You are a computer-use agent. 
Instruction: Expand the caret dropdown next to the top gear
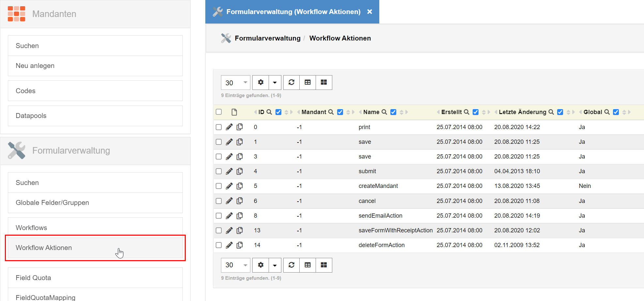click(x=275, y=82)
